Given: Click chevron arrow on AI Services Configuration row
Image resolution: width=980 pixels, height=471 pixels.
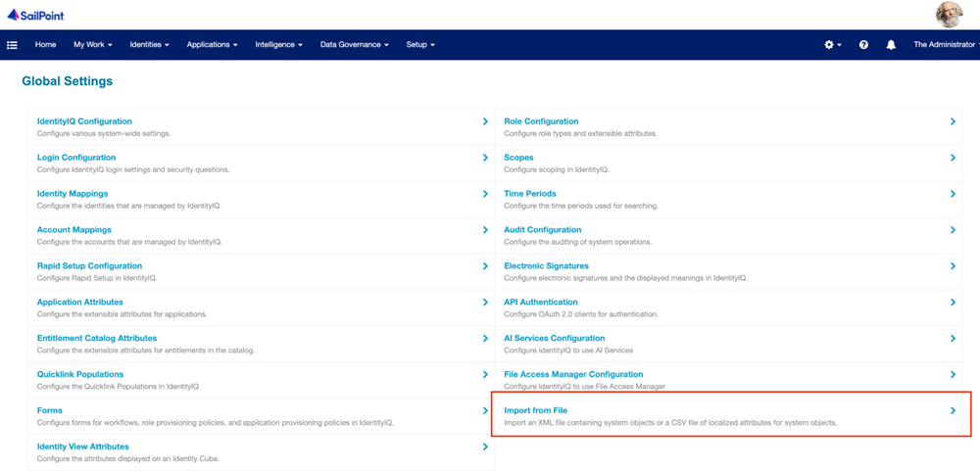Looking at the screenshot, I should (954, 339).
